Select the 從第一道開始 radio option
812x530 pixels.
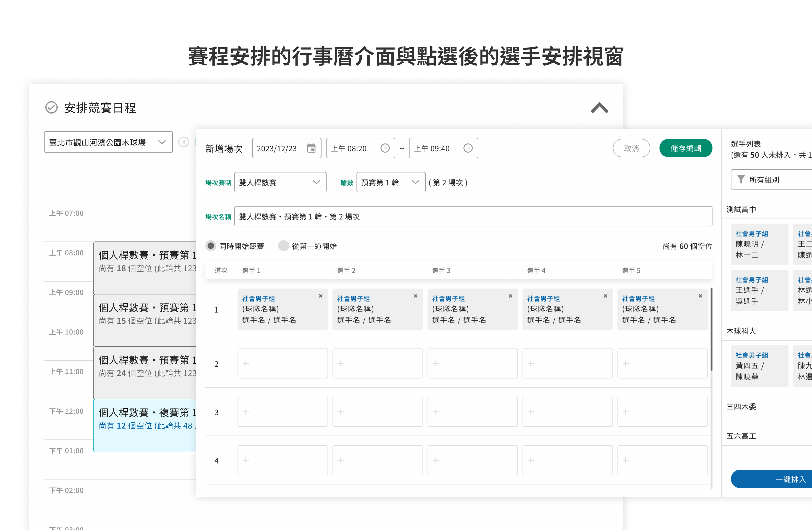tap(283, 245)
